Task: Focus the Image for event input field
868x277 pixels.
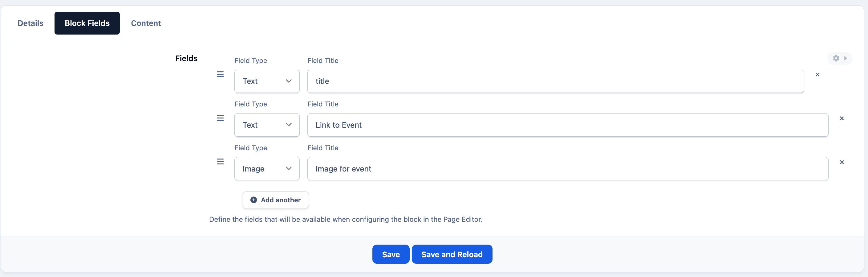Action: coord(567,169)
